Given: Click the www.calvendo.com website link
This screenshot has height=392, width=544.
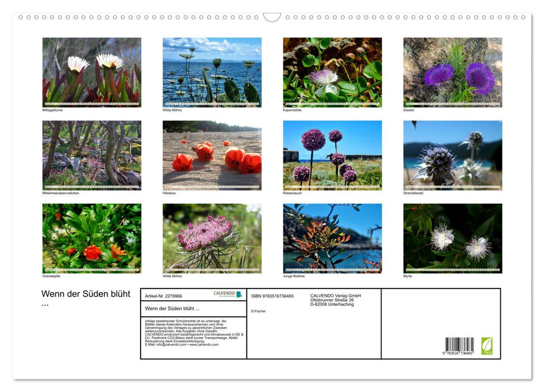Looking at the screenshot, I should (x=204, y=345).
